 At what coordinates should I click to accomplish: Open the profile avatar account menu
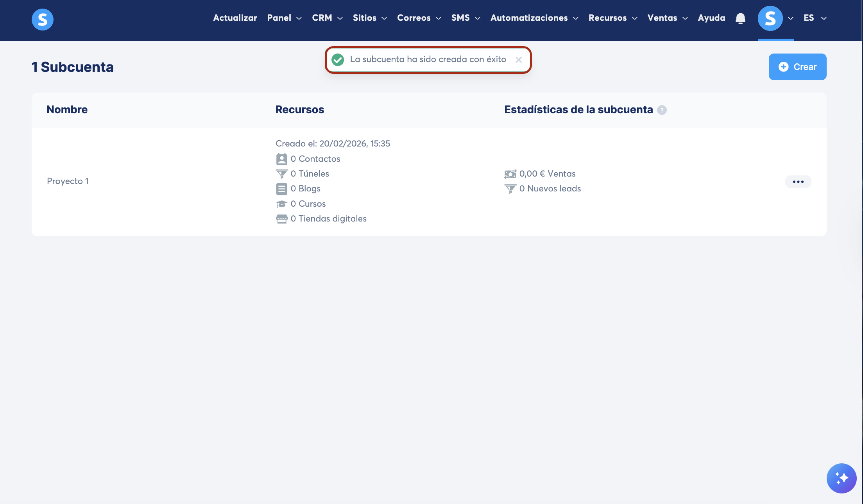pyautogui.click(x=770, y=18)
